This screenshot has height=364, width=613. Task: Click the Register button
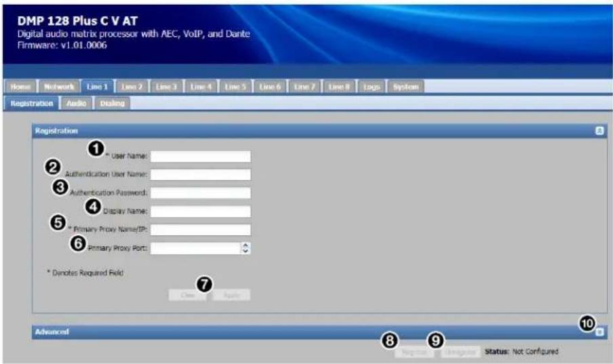[414, 352]
